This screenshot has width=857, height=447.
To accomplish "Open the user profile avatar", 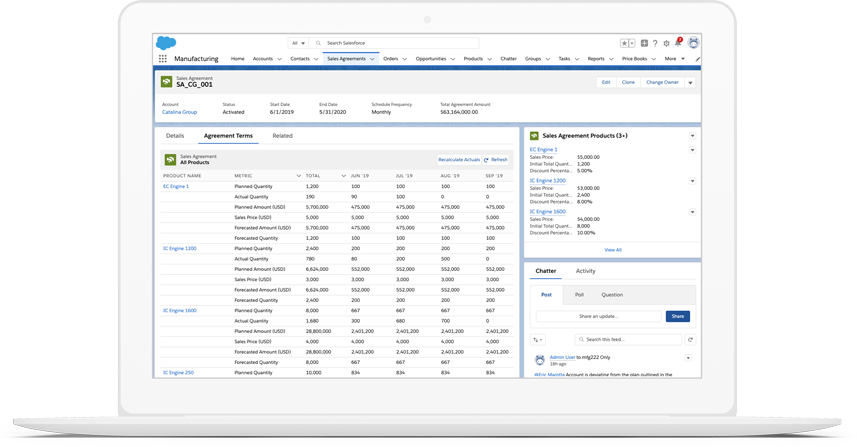I will point(694,43).
